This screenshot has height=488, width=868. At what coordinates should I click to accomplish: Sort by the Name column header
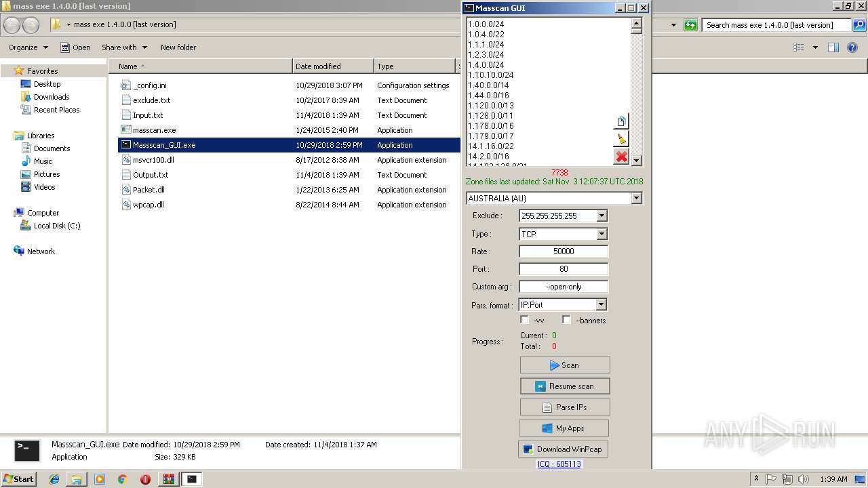202,66
